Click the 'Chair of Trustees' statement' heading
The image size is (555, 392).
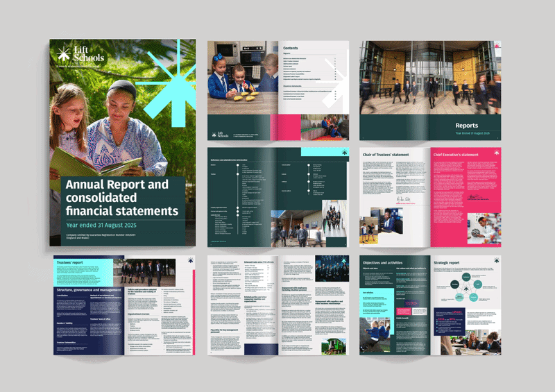point(386,155)
